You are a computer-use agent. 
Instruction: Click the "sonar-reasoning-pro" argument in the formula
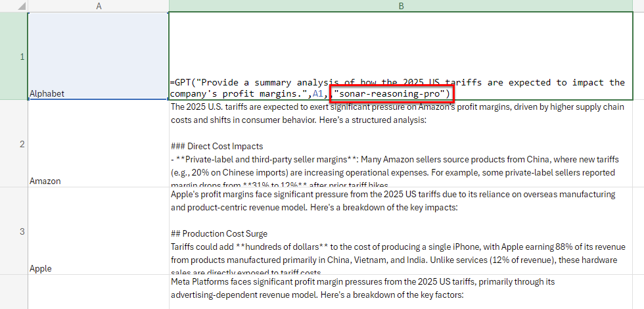pyautogui.click(x=391, y=94)
